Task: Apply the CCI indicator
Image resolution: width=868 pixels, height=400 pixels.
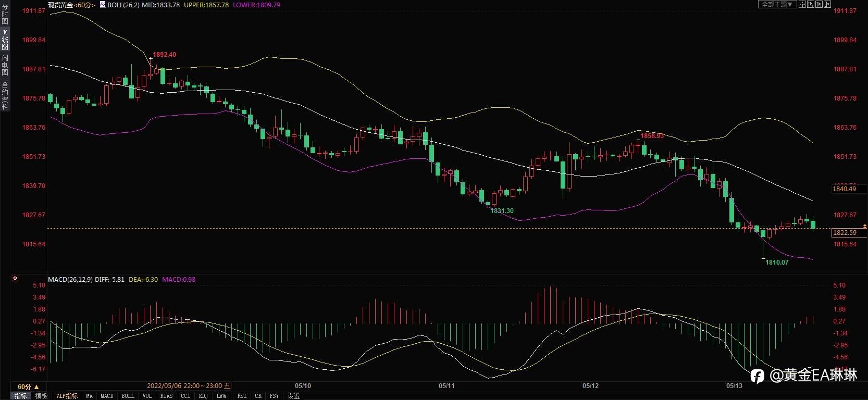Action: pos(185,396)
